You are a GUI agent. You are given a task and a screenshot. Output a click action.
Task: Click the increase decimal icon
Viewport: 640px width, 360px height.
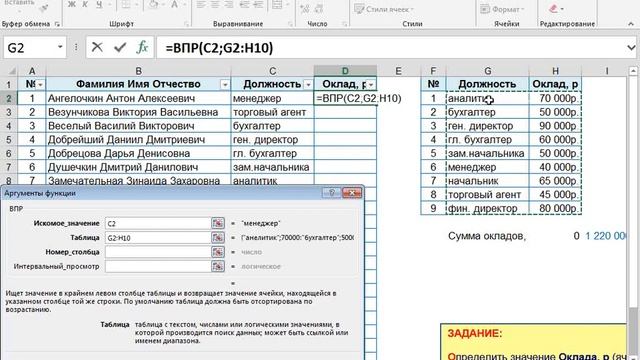304,8
